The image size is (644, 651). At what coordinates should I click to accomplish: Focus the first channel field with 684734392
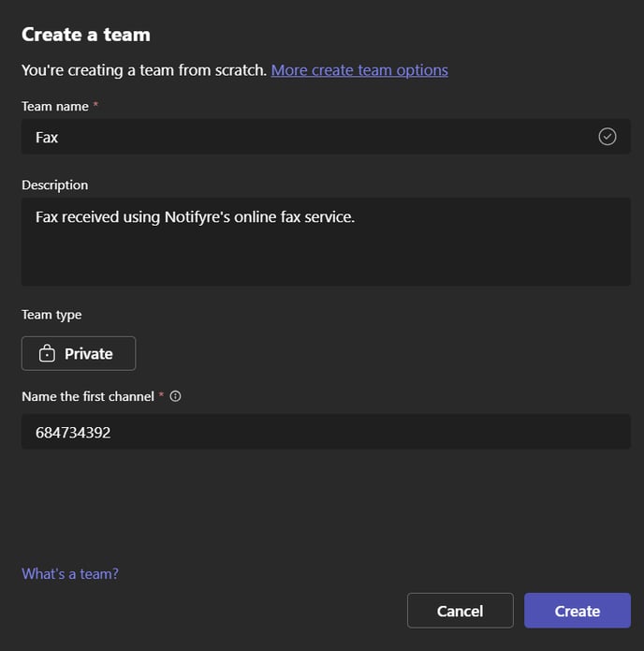326,432
